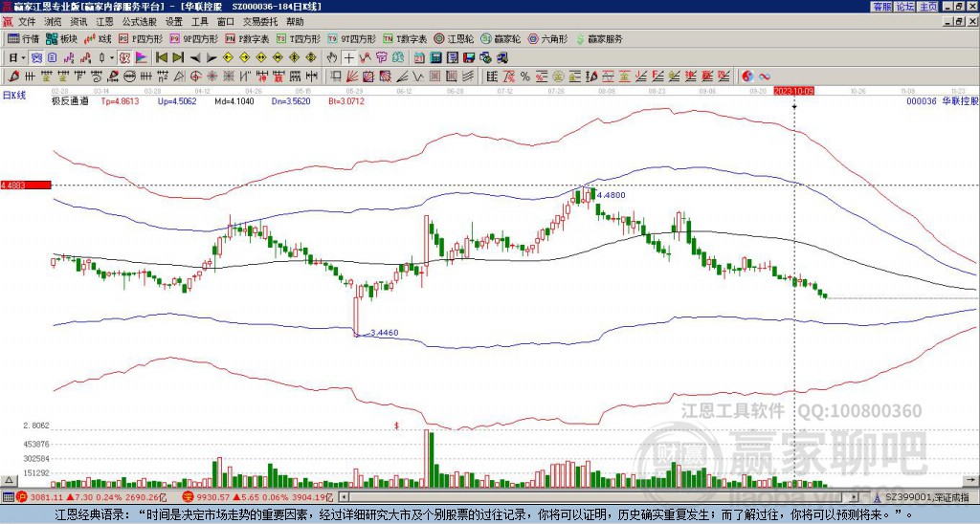Click the SZ399001 深证成指 status text
Viewport: 980px width, 524px height.
pyautogui.click(x=926, y=497)
